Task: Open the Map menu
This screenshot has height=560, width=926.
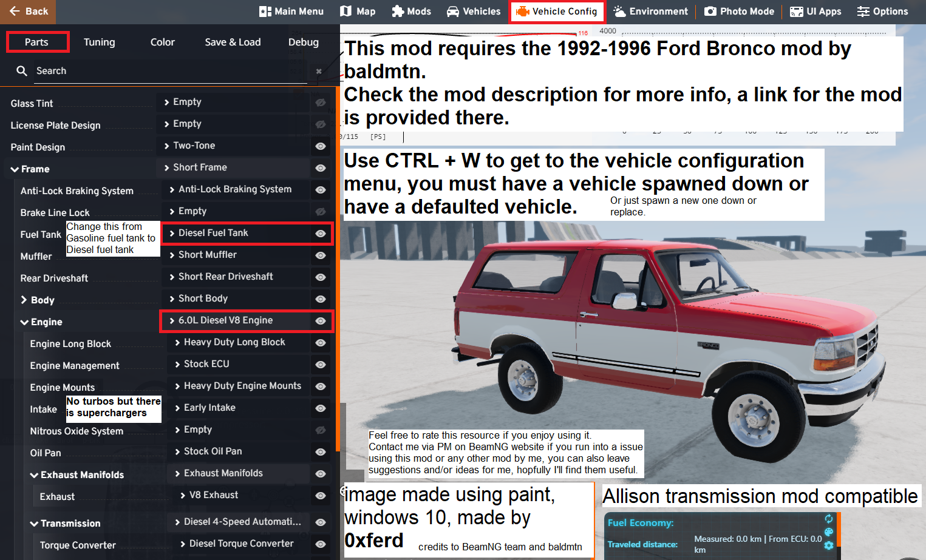Action: 358,12
